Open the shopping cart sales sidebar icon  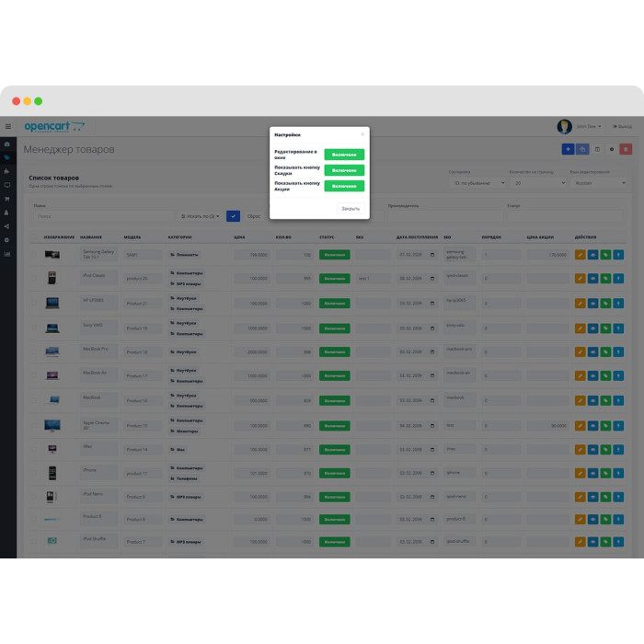coord(7,199)
